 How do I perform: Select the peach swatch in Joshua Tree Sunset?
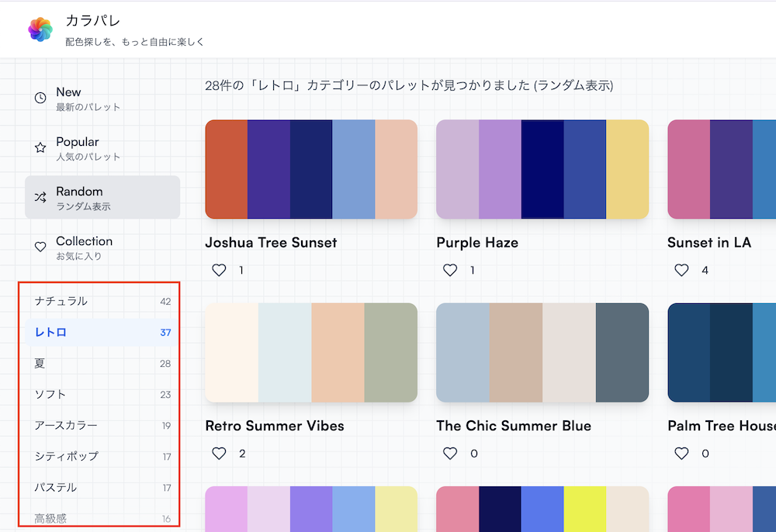click(397, 169)
